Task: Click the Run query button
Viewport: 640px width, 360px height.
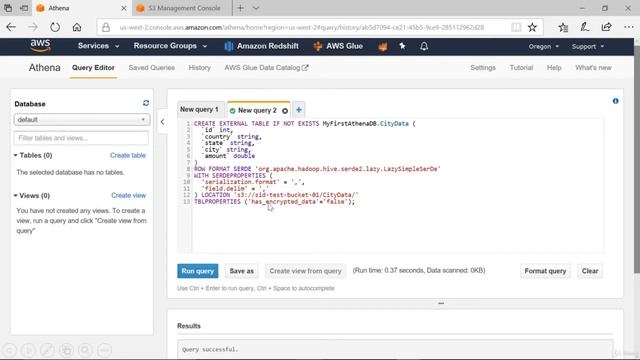Action: (198, 271)
